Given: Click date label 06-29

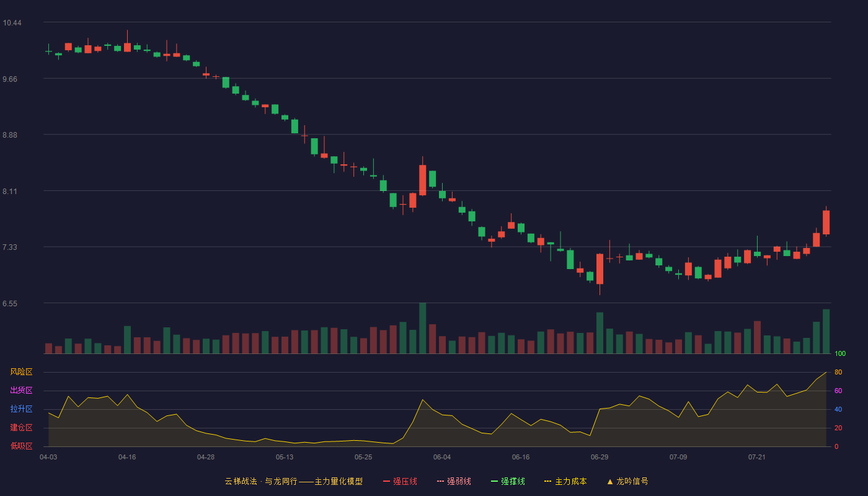Looking at the screenshot, I should pos(600,457).
